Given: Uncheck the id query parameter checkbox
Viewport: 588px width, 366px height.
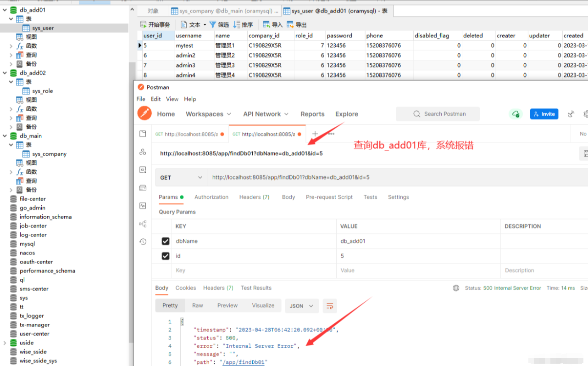Looking at the screenshot, I should [166, 256].
